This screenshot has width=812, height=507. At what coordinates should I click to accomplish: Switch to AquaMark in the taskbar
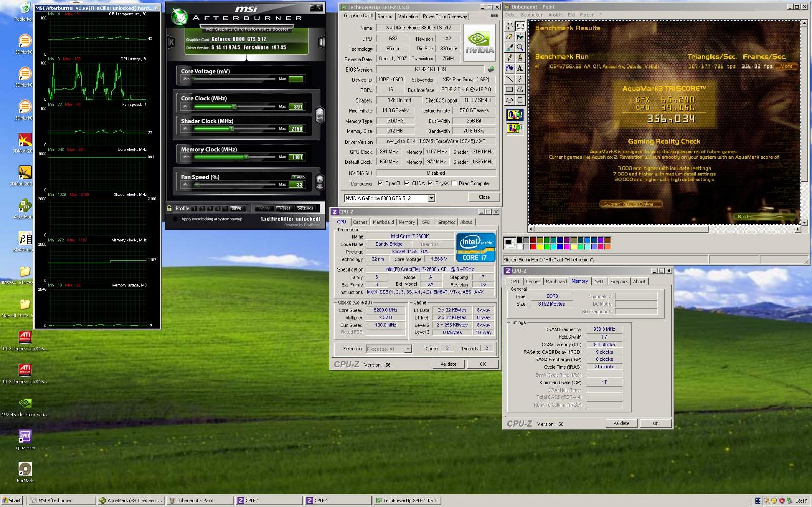click(x=131, y=500)
